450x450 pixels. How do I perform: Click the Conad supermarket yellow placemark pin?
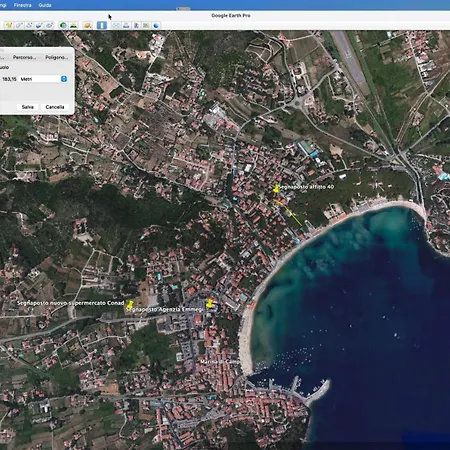(x=130, y=304)
